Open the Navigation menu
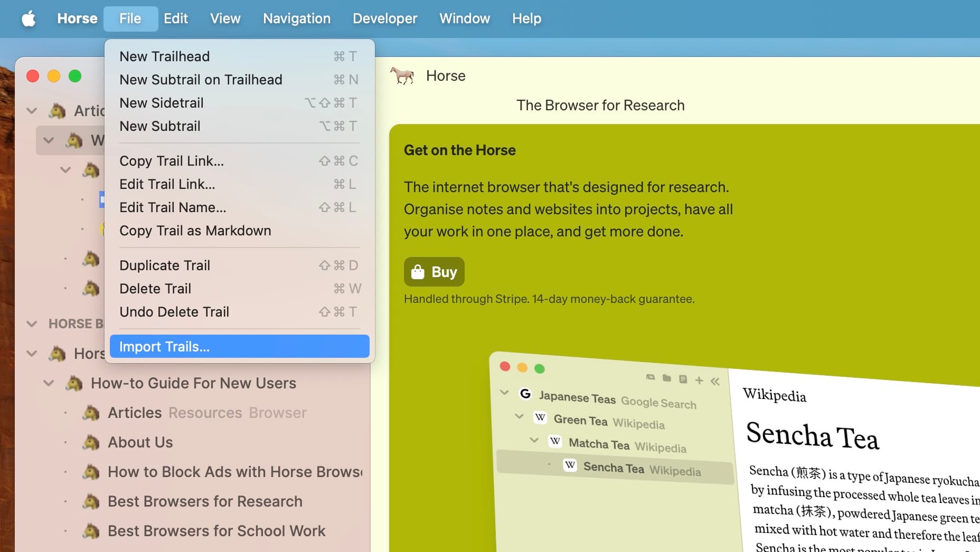This screenshot has width=980, height=552. [296, 19]
